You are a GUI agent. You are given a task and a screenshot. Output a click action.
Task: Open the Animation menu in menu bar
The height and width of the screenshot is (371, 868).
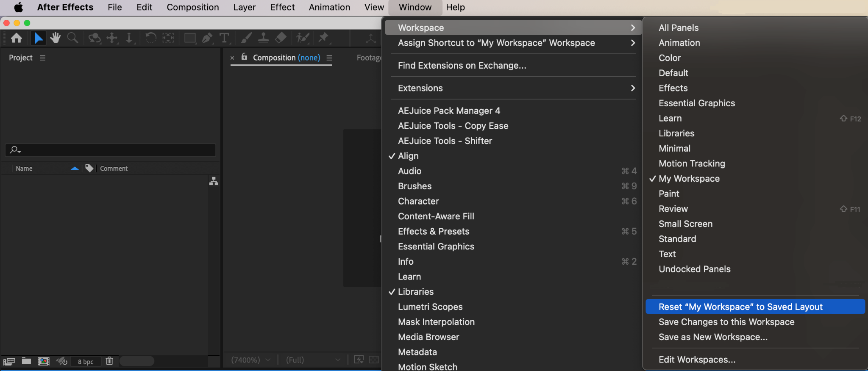329,7
